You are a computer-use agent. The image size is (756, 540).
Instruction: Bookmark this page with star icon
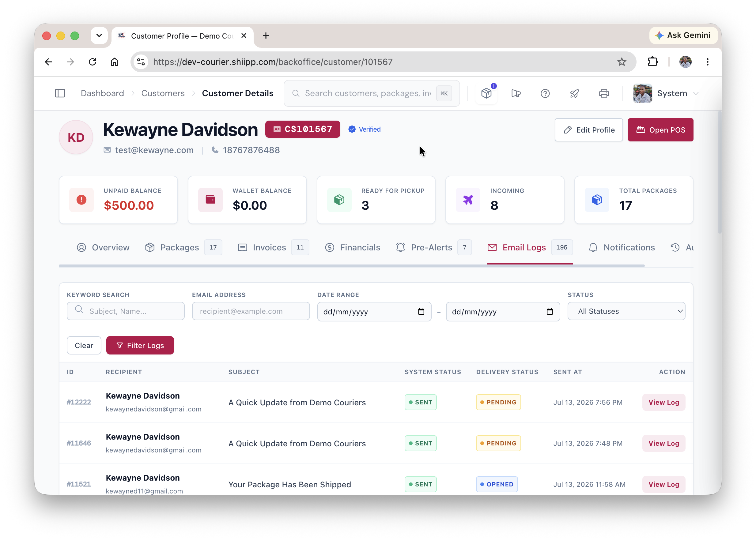[x=622, y=62]
